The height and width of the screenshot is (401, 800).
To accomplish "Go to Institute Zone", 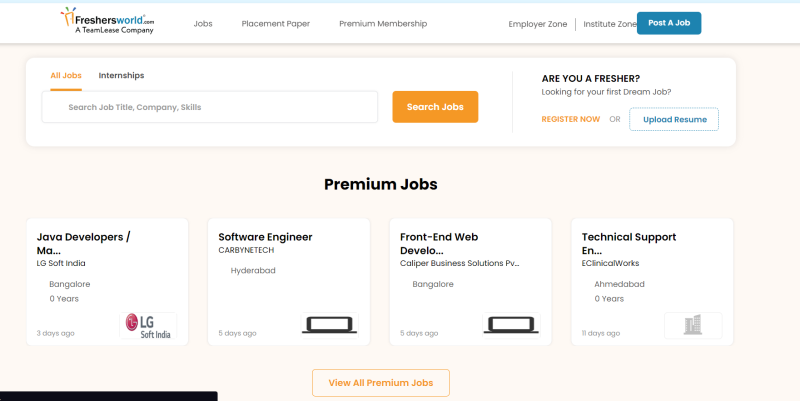I will click(x=610, y=24).
